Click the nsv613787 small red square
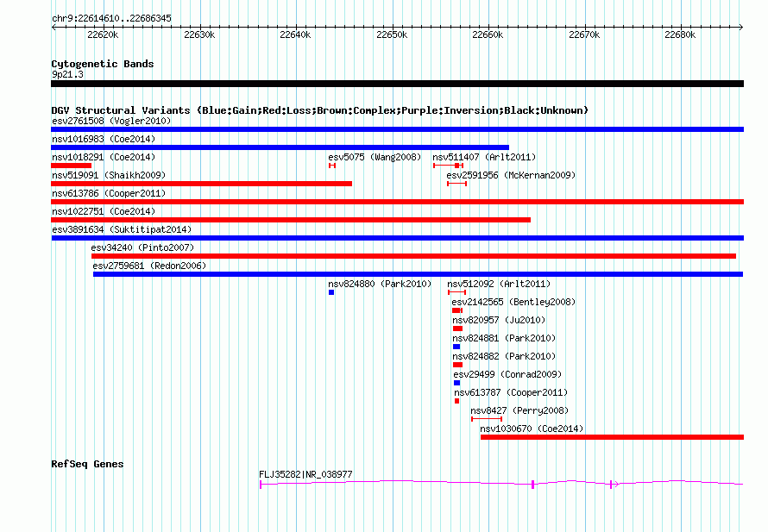The width and height of the screenshot is (768, 532). pyautogui.click(x=457, y=401)
